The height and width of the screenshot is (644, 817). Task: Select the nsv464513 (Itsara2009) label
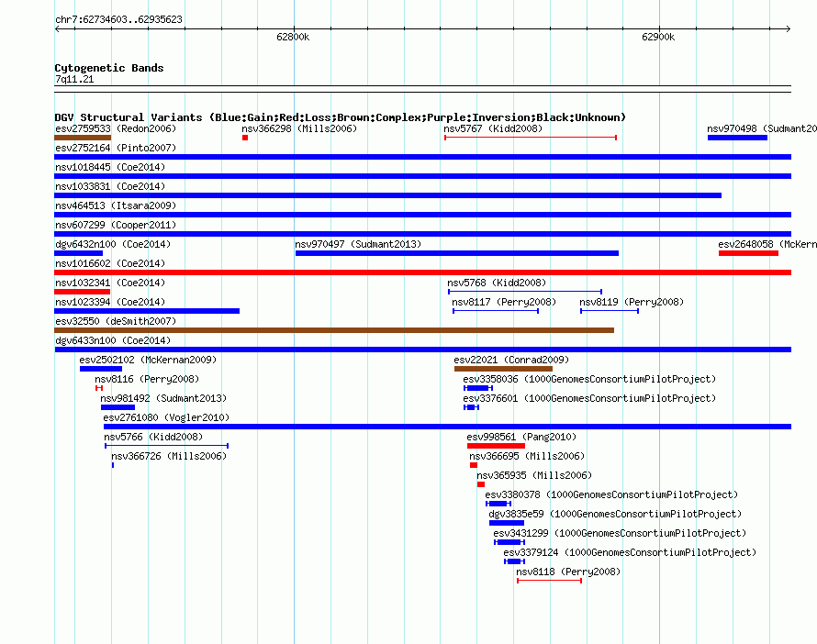coord(116,205)
